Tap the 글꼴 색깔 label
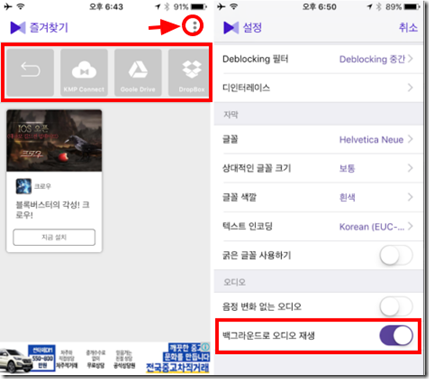The image size is (429, 379). [x=239, y=197]
